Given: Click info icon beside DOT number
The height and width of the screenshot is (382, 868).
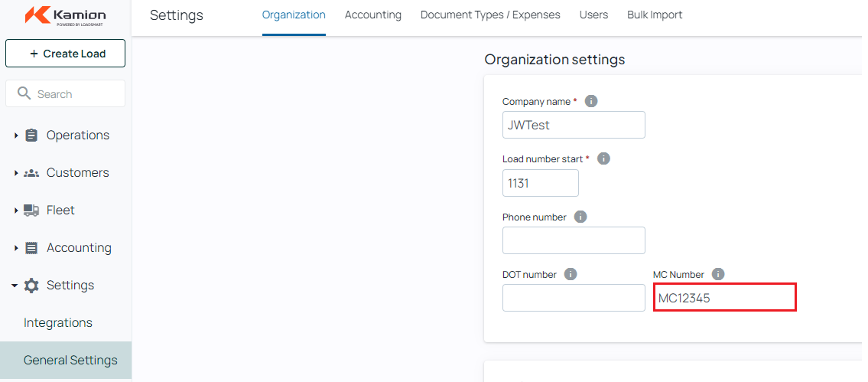Looking at the screenshot, I should coord(571,274).
